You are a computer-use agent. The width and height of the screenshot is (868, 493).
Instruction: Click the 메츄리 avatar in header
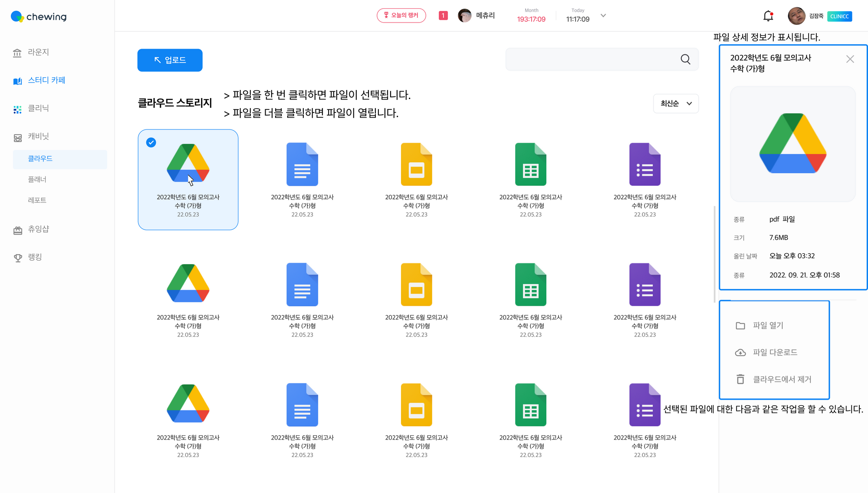(x=464, y=16)
